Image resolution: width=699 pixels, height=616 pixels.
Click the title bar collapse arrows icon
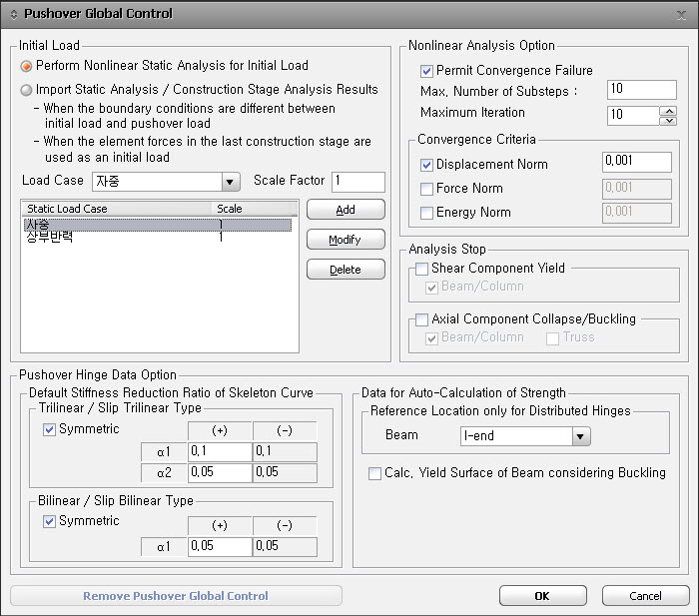14,15
